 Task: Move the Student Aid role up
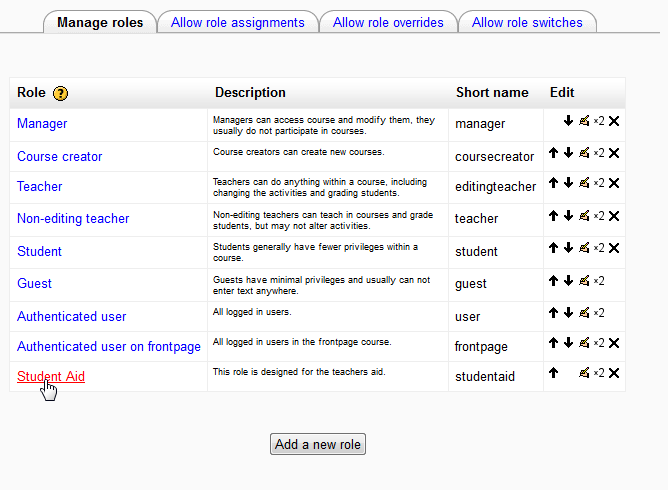(x=553, y=373)
